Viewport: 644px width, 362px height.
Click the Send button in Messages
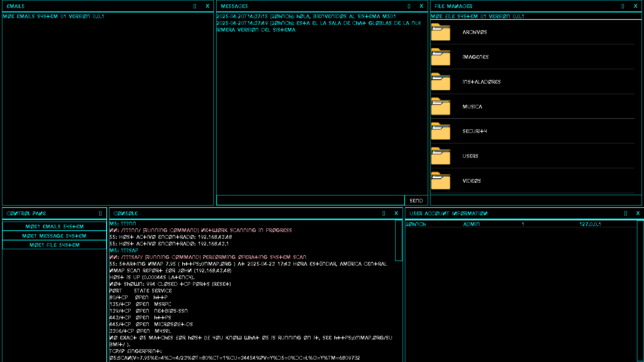click(416, 200)
